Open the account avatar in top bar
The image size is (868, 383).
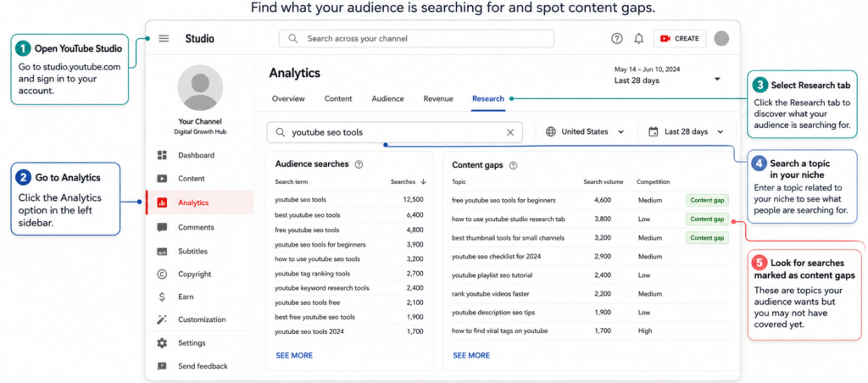click(x=721, y=38)
